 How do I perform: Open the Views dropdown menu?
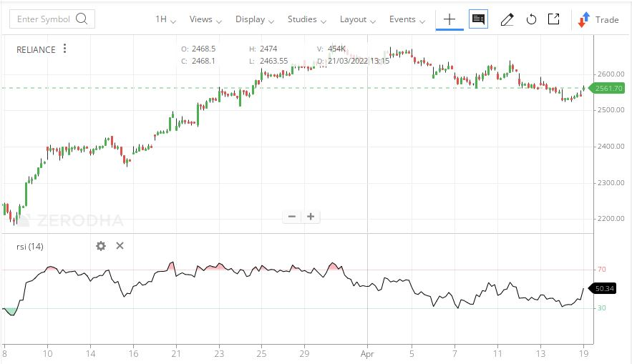pos(205,19)
